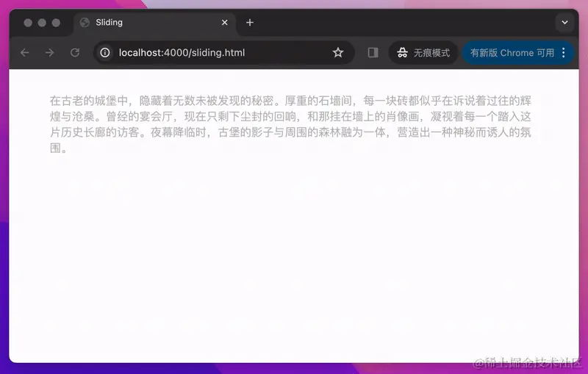Click the text '在古老的城堡中'
588x374 pixels.
coord(89,101)
